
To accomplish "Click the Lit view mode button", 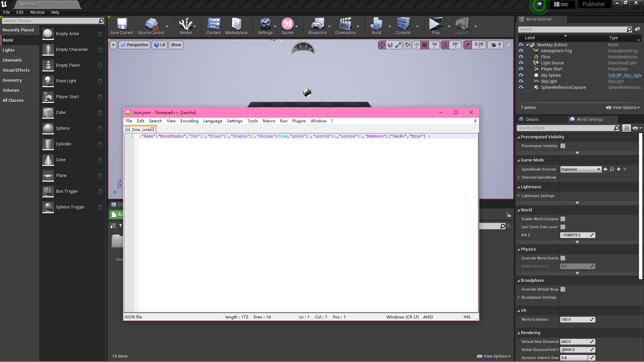I will (160, 45).
